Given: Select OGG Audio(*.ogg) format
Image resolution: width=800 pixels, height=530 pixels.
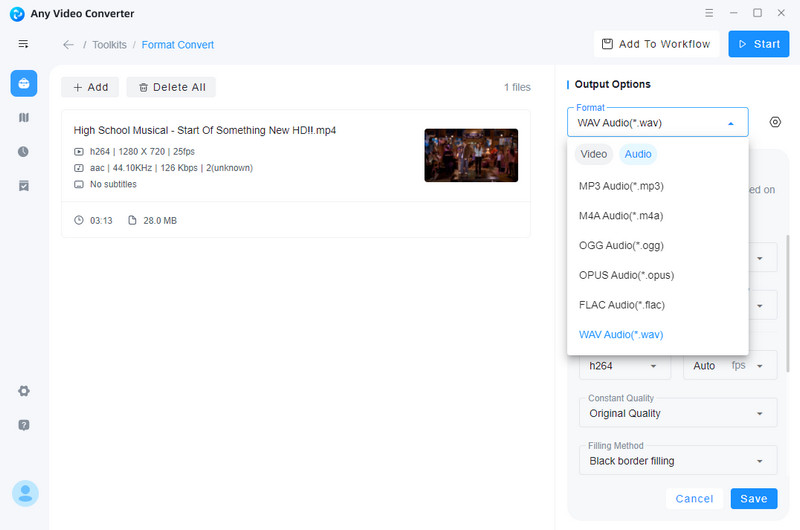Looking at the screenshot, I should pyautogui.click(x=657, y=245).
